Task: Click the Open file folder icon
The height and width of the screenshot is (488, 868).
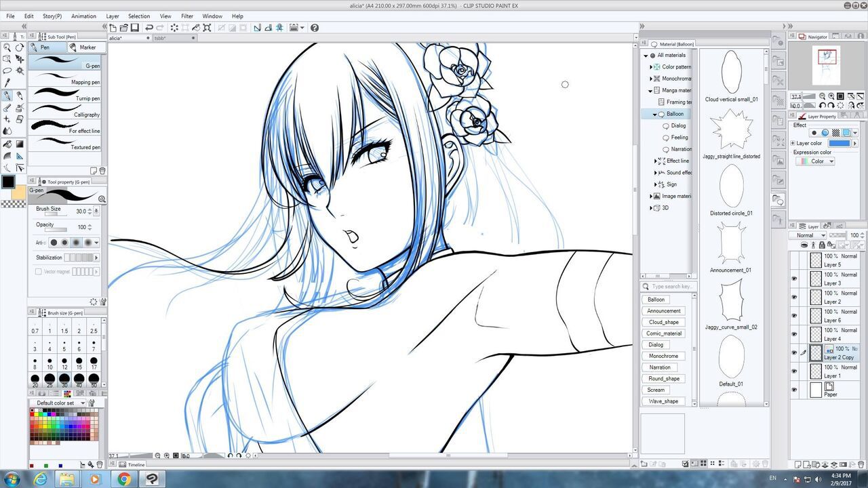Action: point(124,28)
